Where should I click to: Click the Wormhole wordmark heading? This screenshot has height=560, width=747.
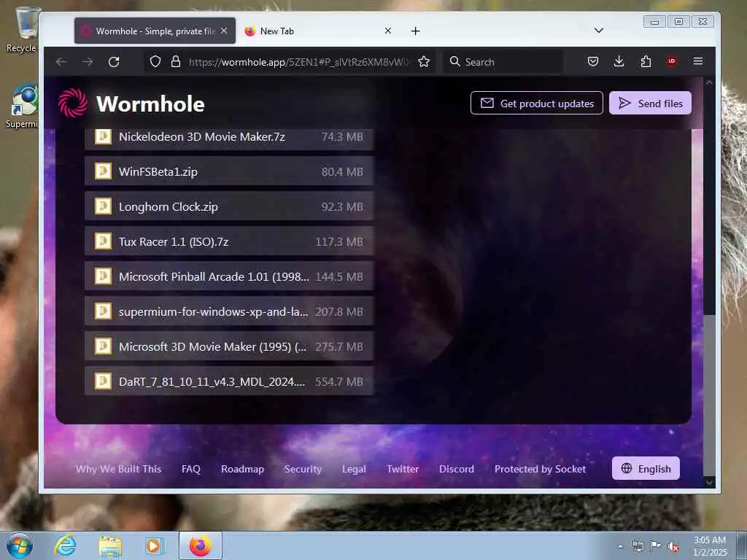point(150,104)
